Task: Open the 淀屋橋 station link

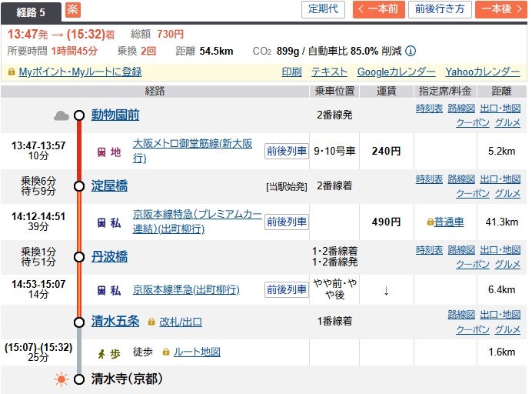Action: click(x=109, y=185)
